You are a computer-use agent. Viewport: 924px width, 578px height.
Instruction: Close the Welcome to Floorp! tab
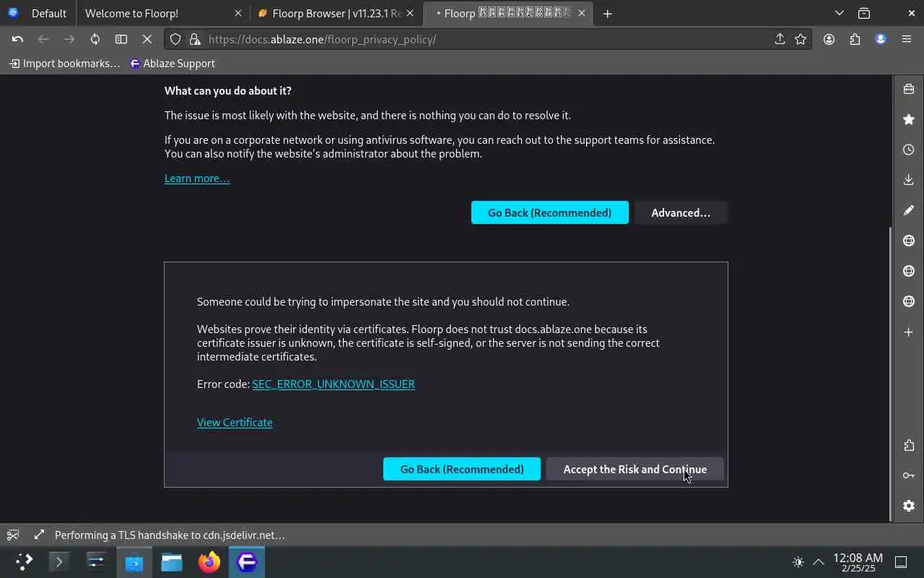point(238,14)
